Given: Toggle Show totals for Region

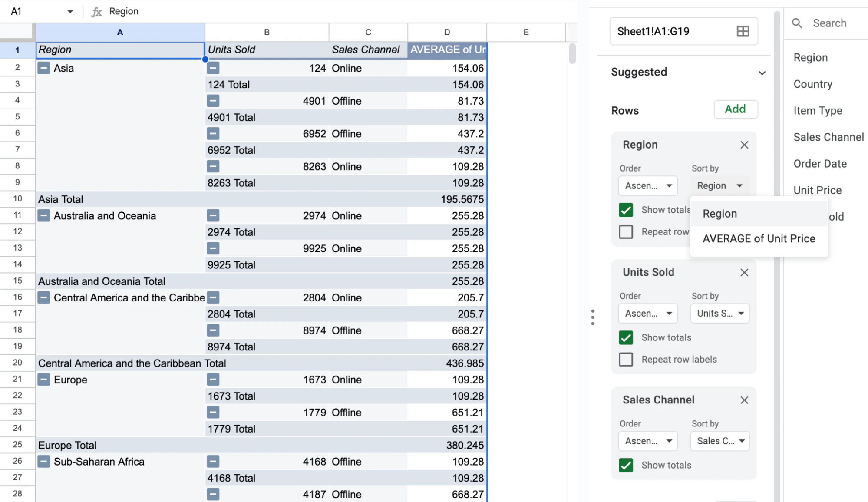Looking at the screenshot, I should tap(626, 210).
